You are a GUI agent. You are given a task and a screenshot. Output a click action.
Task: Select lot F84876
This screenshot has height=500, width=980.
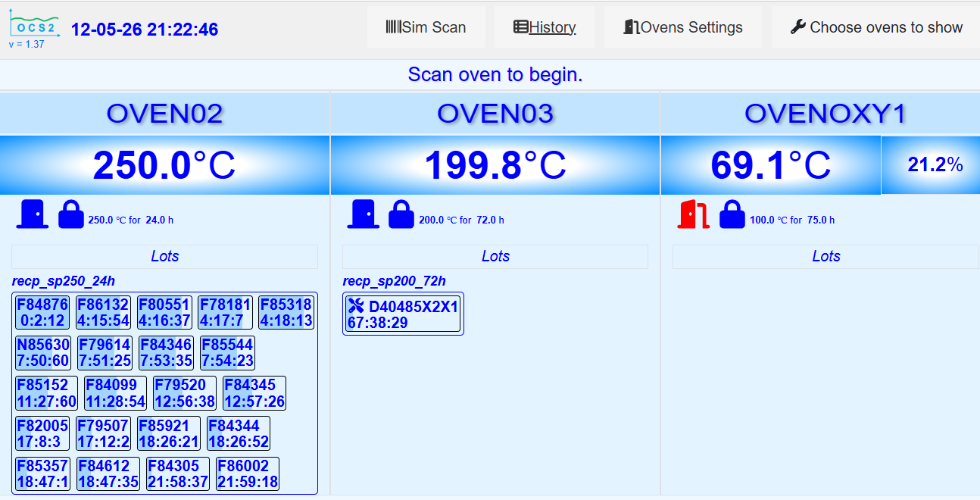click(x=42, y=312)
